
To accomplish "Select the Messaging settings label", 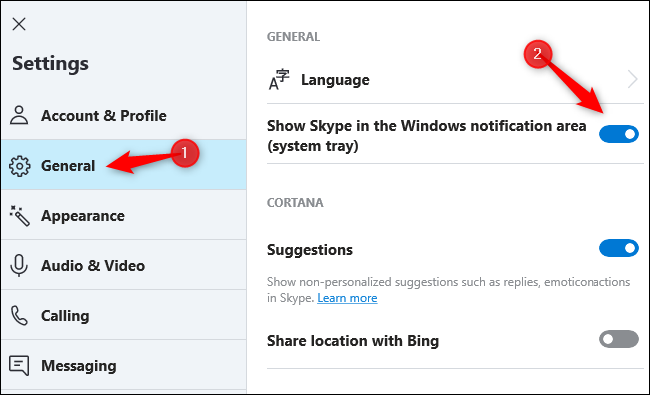I will pyautogui.click(x=78, y=366).
